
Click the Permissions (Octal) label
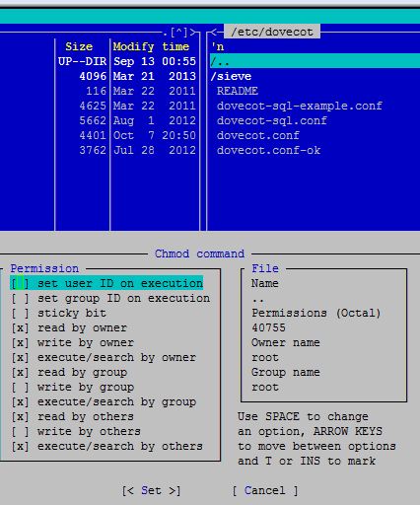point(316,313)
